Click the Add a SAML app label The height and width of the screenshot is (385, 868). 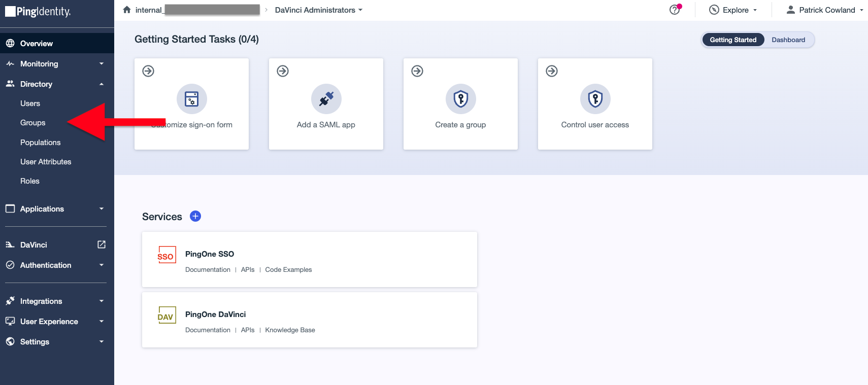pos(326,125)
